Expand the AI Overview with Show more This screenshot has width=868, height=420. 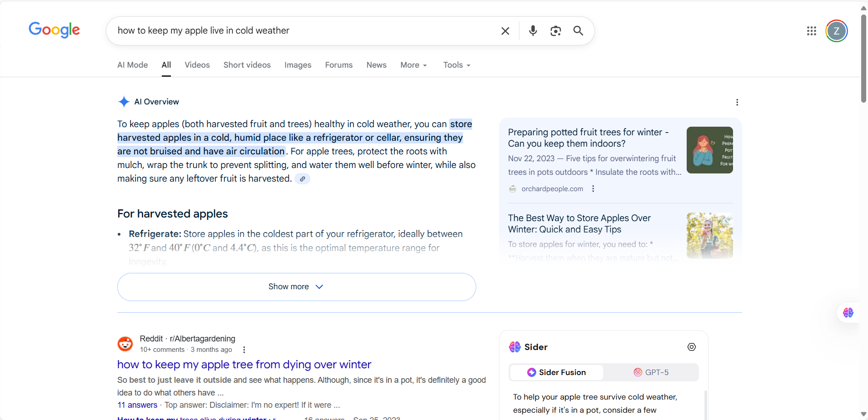point(296,287)
